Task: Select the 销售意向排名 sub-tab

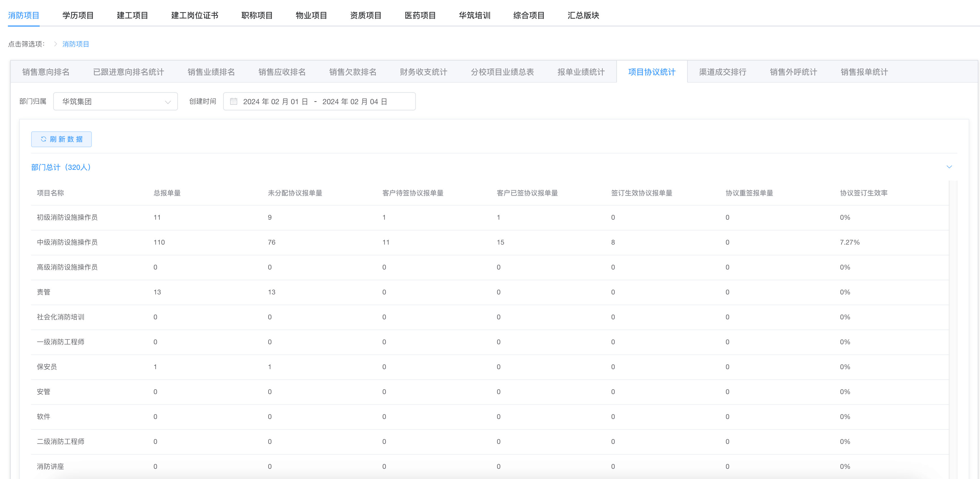Action: click(x=46, y=72)
